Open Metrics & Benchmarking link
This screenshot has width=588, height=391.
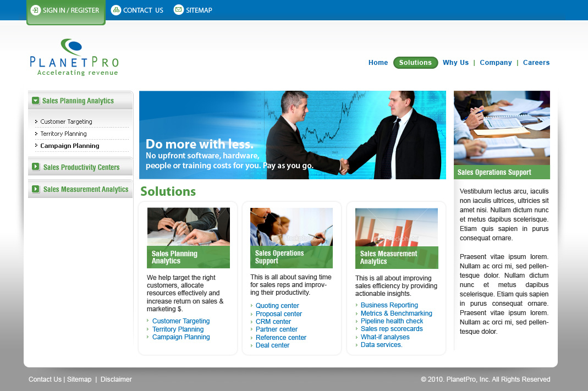tap(397, 313)
